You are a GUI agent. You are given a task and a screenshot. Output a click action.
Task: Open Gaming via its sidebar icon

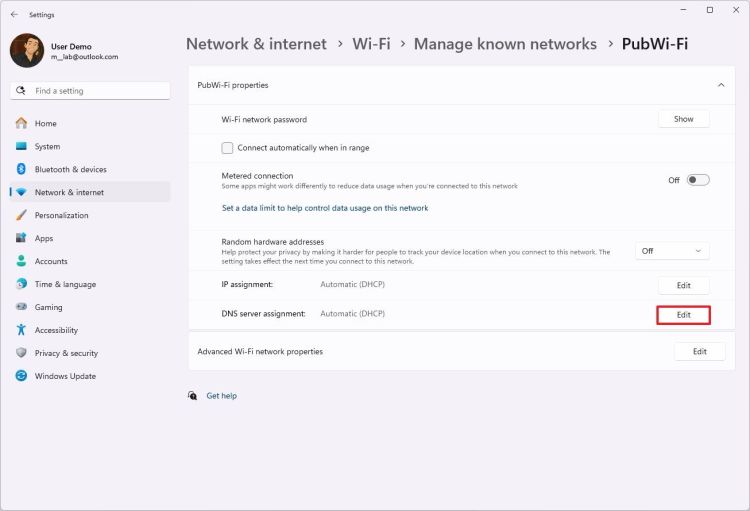(21, 307)
